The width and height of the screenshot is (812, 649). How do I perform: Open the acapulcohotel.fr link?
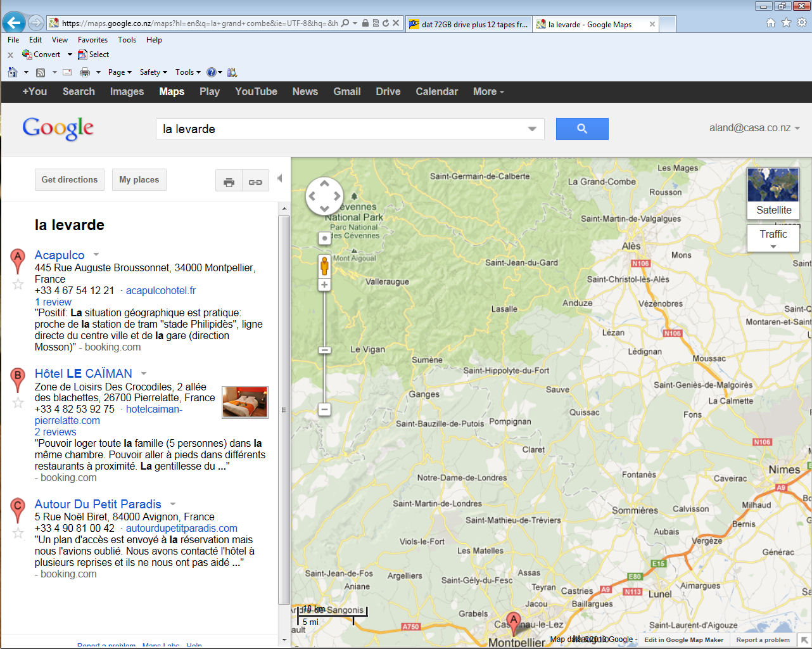click(161, 290)
